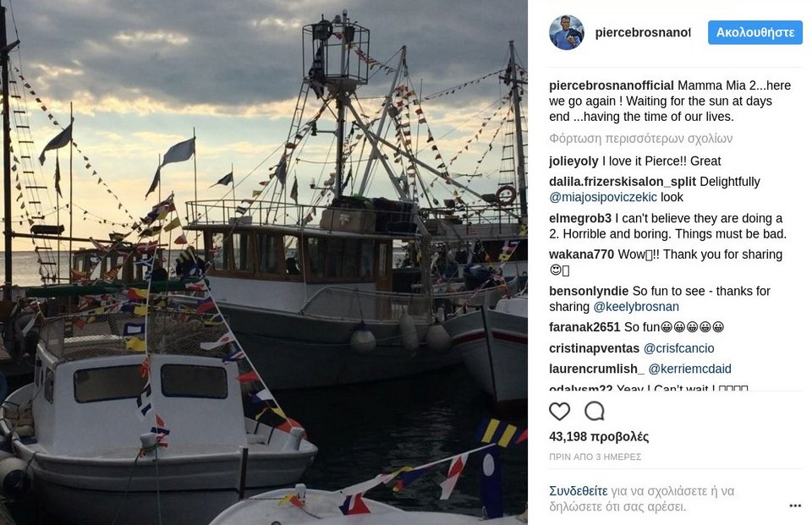Open Pierce Brosnan's profile avatar
This screenshot has height=525, width=812.
tap(567, 33)
